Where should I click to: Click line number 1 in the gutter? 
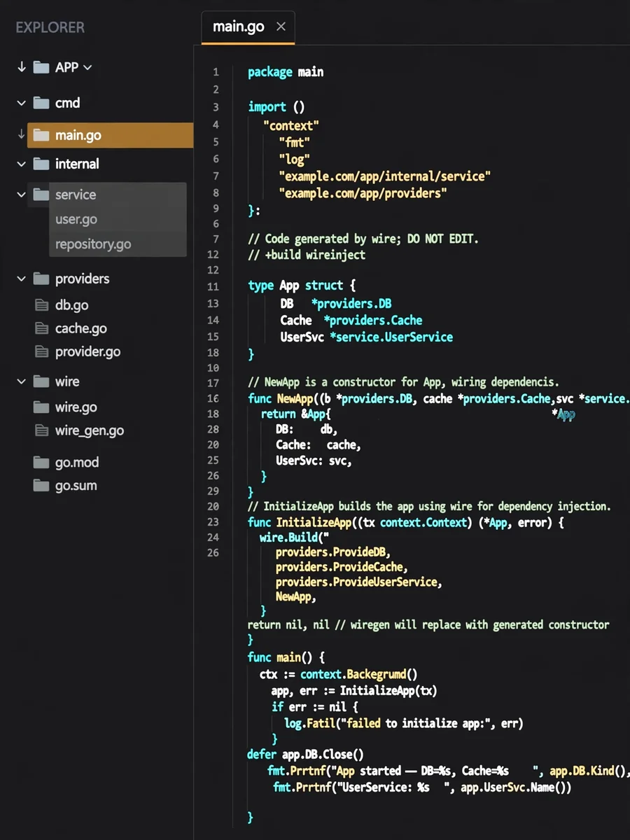click(216, 71)
